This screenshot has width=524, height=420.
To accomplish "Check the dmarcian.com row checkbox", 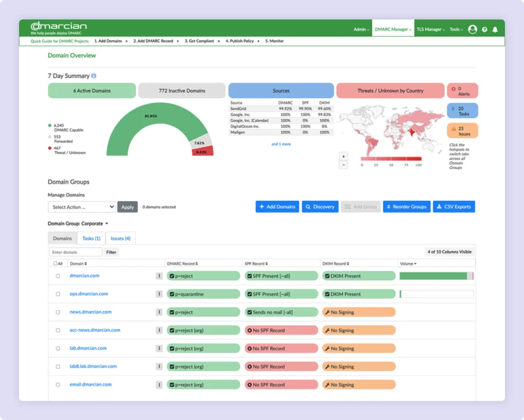I will (58, 276).
